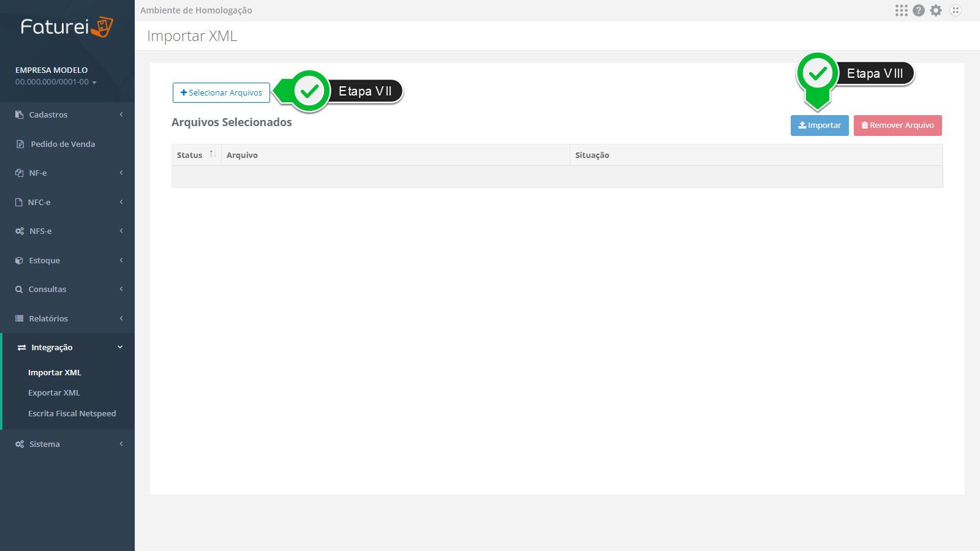Click the Consultas magnifier icon

(19, 289)
